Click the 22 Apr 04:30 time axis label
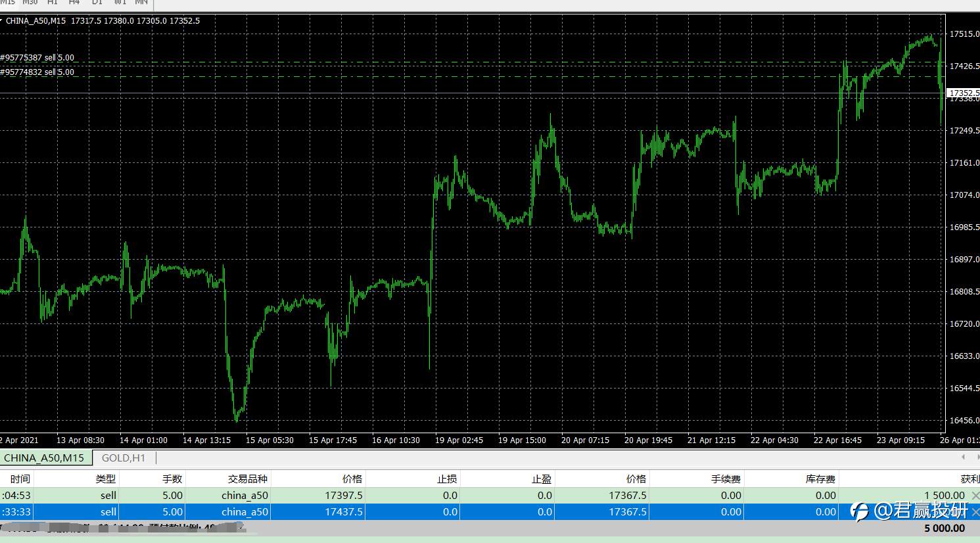This screenshot has height=543, width=980. [774, 440]
